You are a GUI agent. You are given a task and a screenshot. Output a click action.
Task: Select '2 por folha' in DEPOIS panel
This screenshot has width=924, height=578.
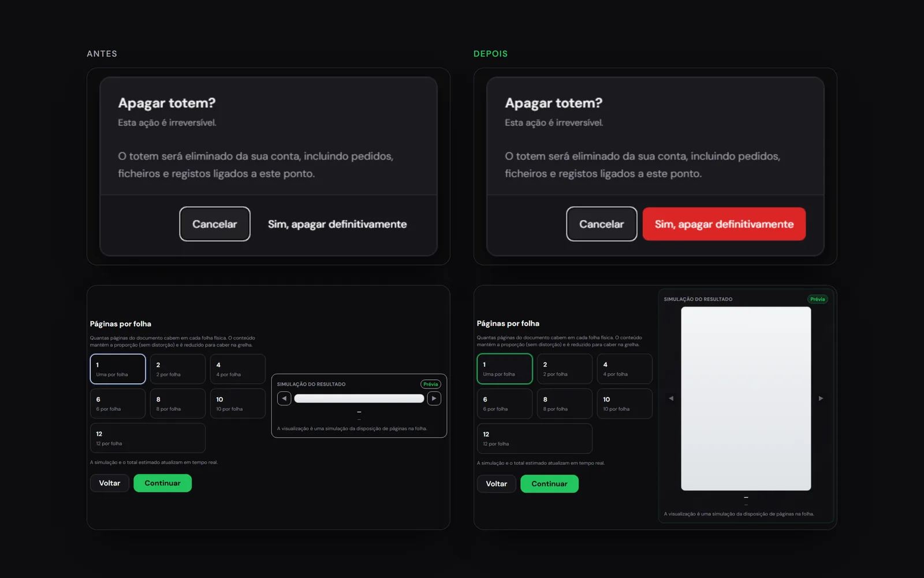[565, 369]
